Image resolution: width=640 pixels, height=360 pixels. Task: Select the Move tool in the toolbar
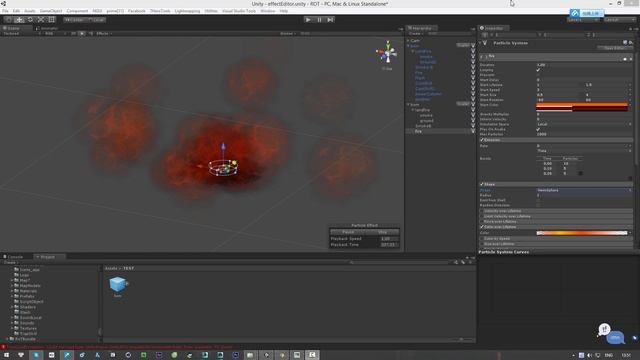click(19, 20)
